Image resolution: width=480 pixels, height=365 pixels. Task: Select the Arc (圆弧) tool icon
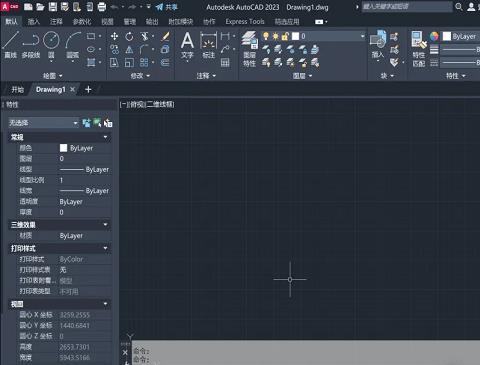tap(73, 40)
